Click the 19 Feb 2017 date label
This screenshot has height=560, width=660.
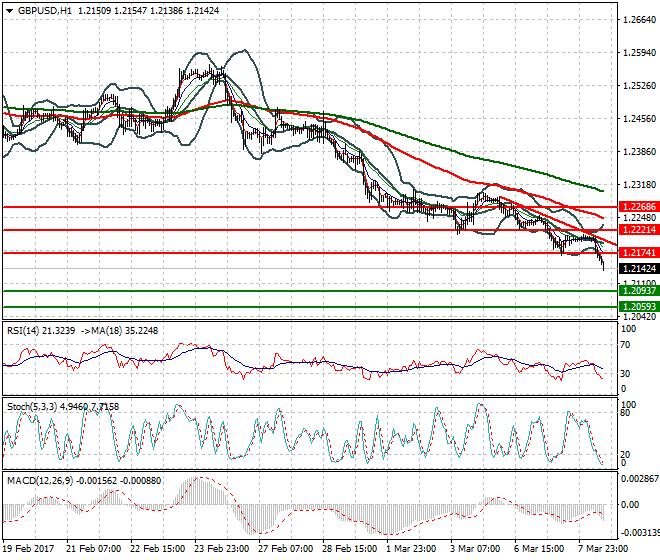point(28,549)
